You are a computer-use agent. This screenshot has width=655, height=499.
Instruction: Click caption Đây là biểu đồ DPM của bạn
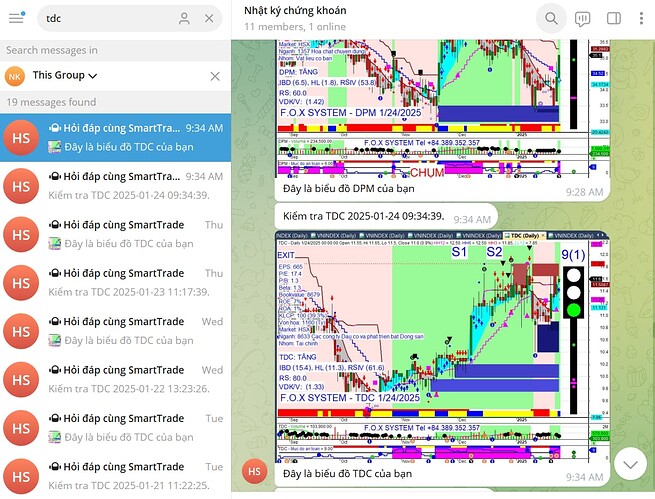coord(349,189)
